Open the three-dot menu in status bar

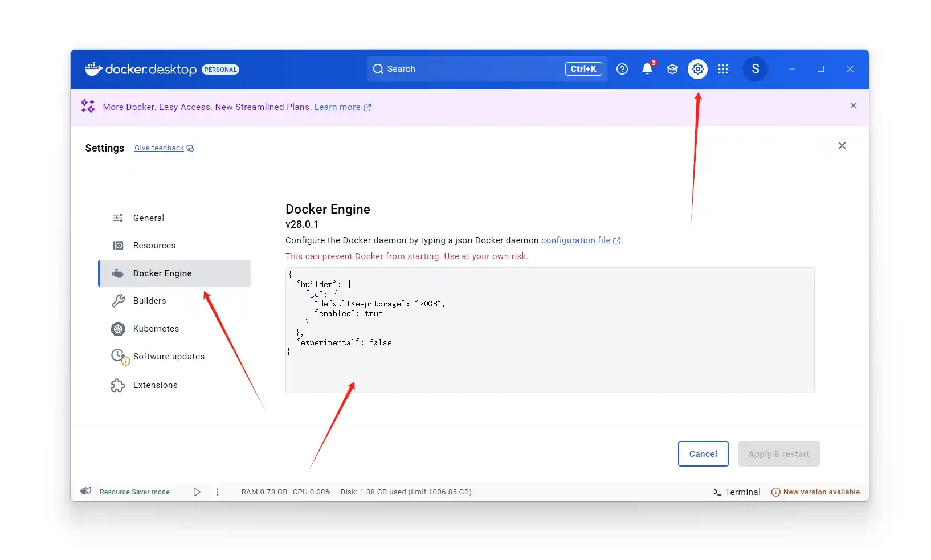coord(218,492)
